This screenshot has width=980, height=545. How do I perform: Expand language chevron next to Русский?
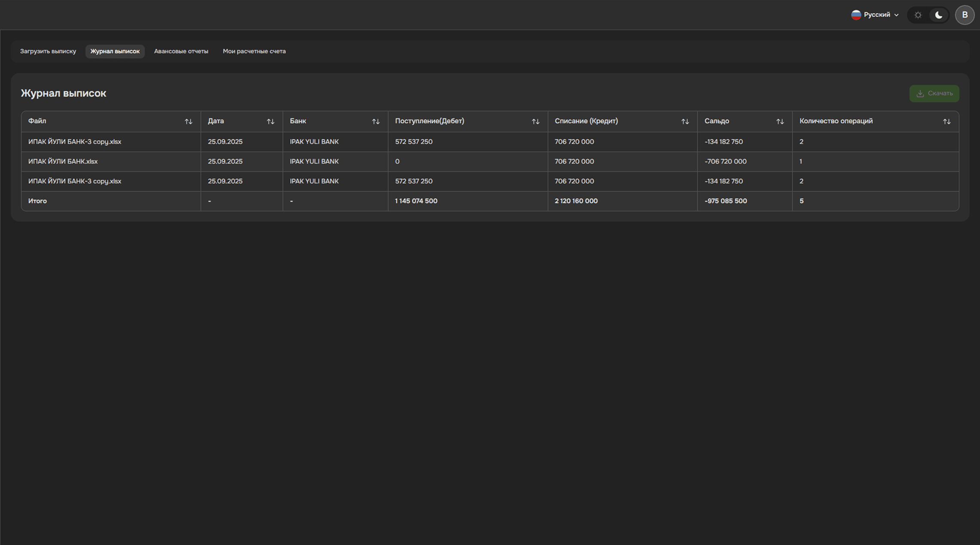pos(896,15)
